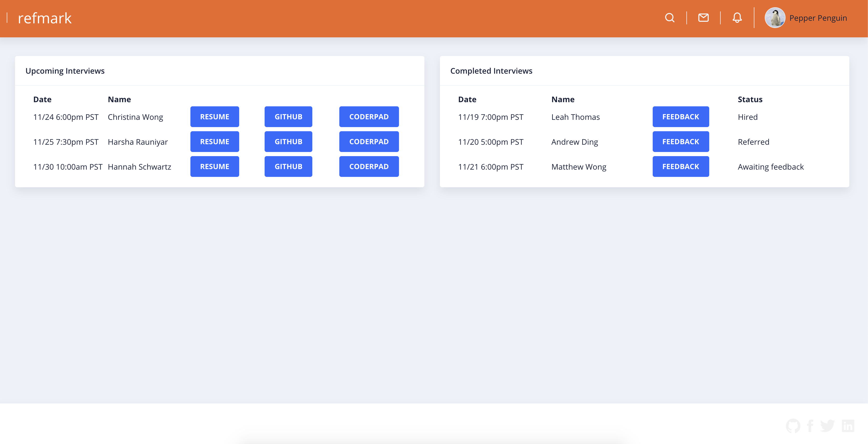
Task: Open Christina Wong's CoderPad
Action: (x=369, y=116)
